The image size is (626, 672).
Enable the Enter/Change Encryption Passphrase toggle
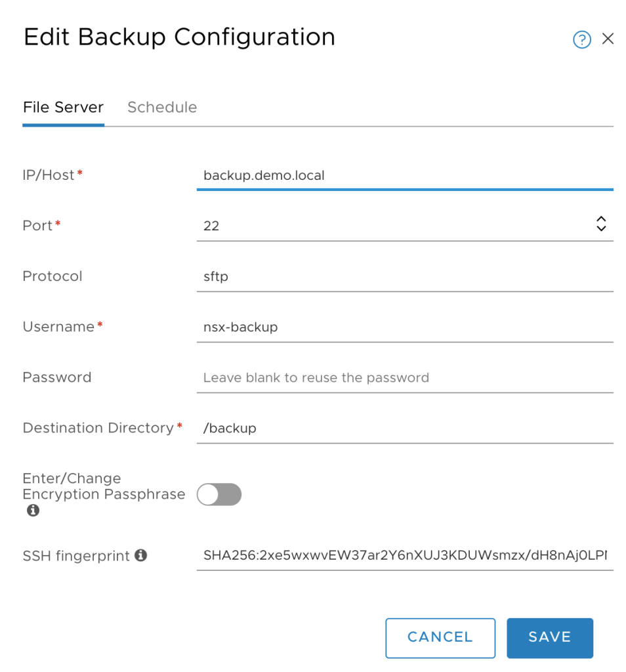(x=219, y=495)
